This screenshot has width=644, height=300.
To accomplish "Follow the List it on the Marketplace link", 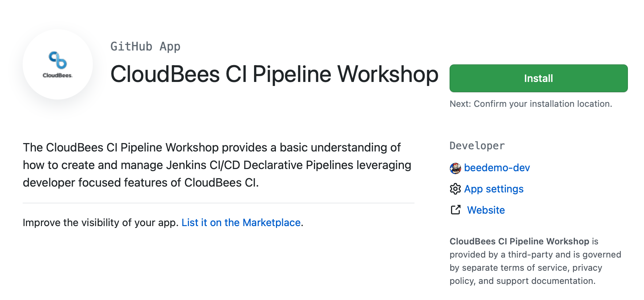I will [x=241, y=222].
